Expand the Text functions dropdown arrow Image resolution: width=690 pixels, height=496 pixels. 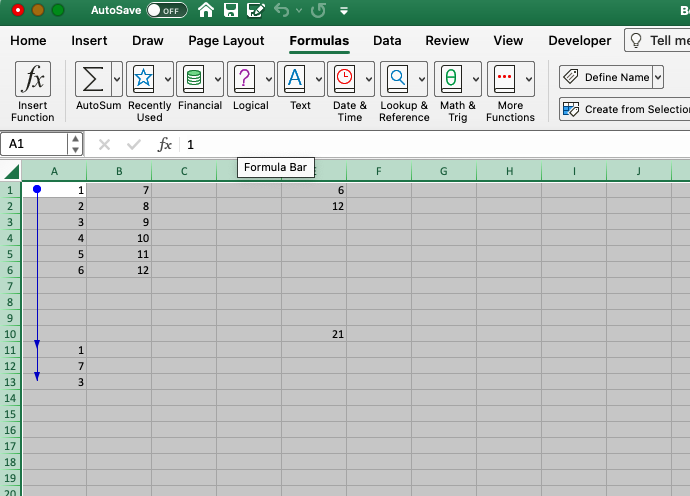pyautogui.click(x=319, y=79)
